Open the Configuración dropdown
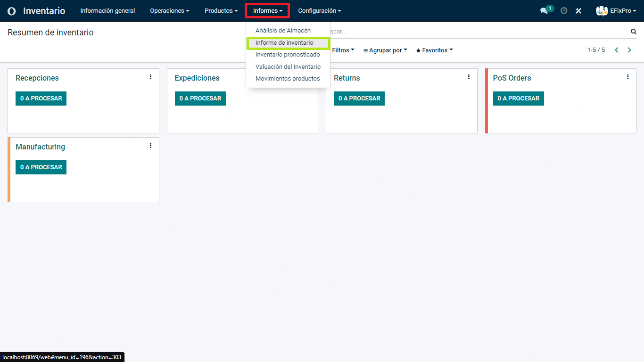This screenshot has width=644, height=362. point(319,11)
